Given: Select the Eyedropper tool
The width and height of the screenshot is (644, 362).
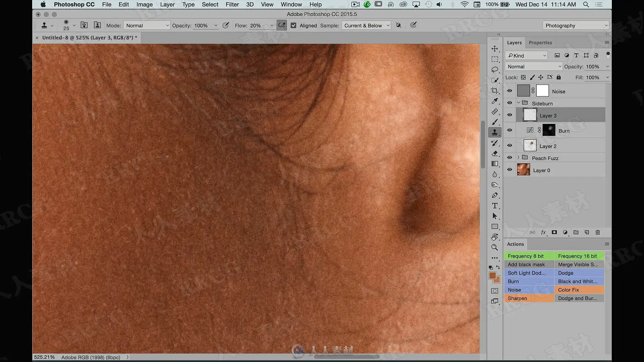Looking at the screenshot, I should click(x=495, y=101).
